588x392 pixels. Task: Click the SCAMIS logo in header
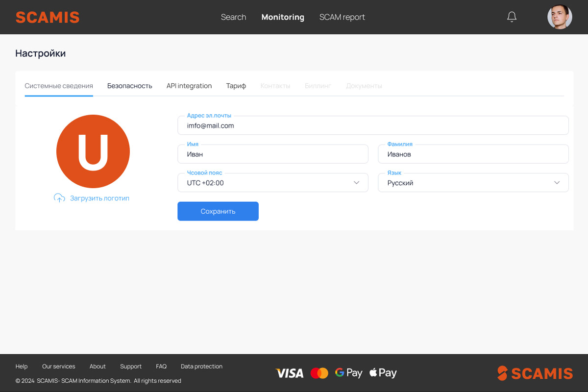[x=48, y=17]
